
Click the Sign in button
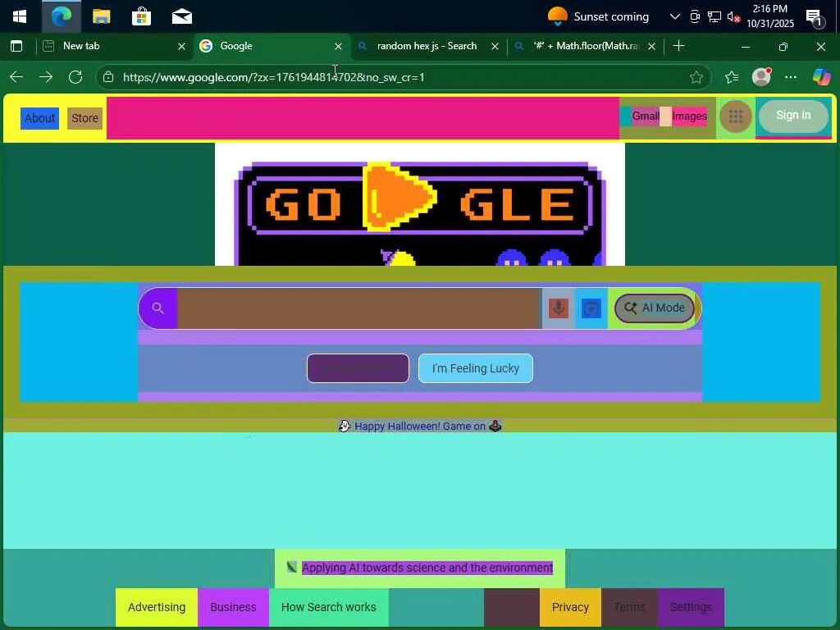(x=793, y=116)
